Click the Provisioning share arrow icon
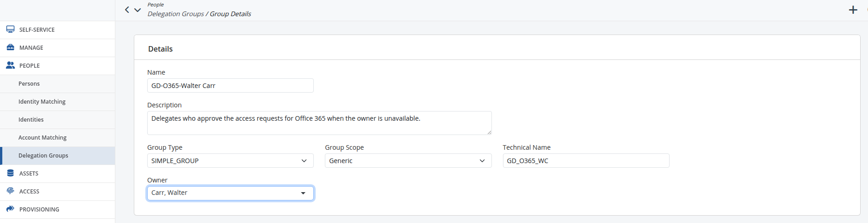 [10, 209]
